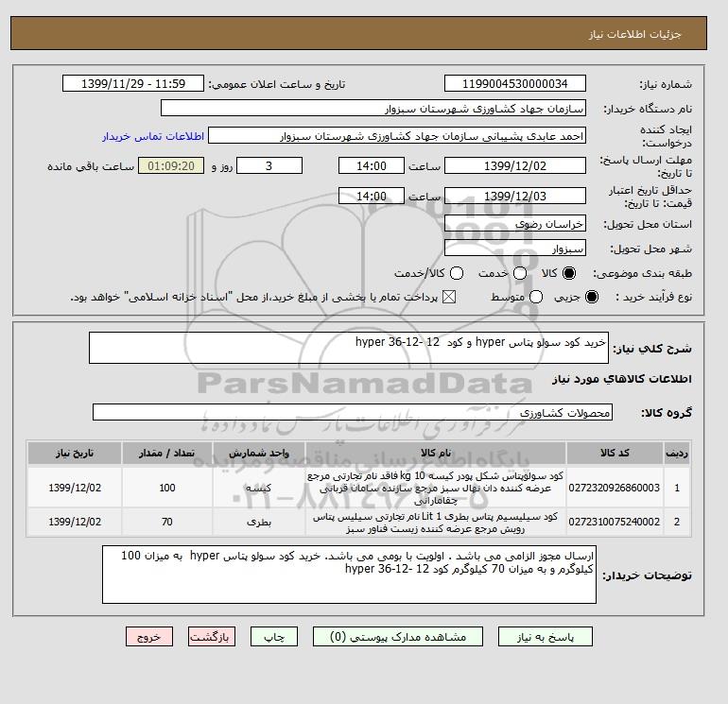Click the توضیحات خریدار text area
728x704 pixels.
pyautogui.click(x=349, y=575)
